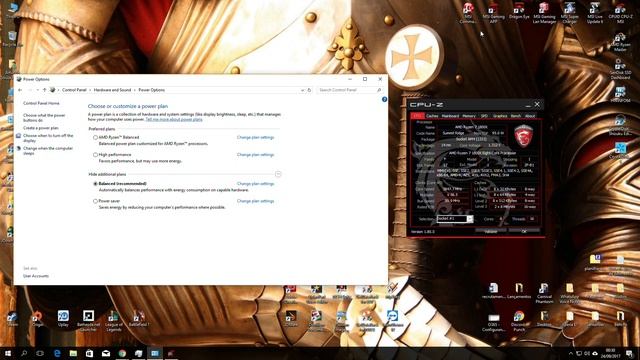This screenshot has width=640, height=360.
Task: Open League of Legends desktop shortcut
Action: [x=114, y=321]
